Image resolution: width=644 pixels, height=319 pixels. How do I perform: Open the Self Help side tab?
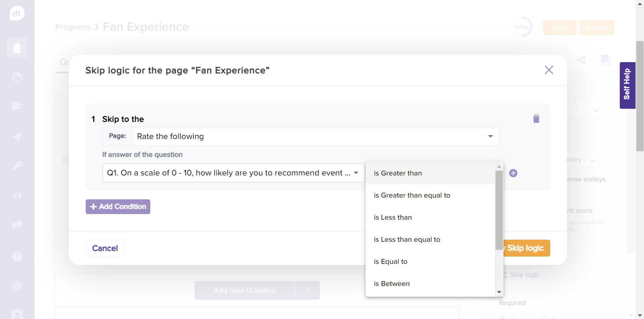(627, 85)
